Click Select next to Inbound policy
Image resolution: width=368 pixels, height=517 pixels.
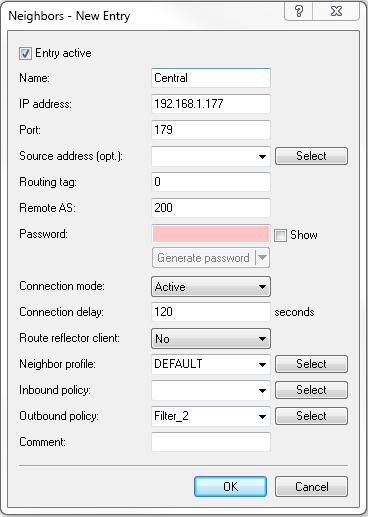311,390
